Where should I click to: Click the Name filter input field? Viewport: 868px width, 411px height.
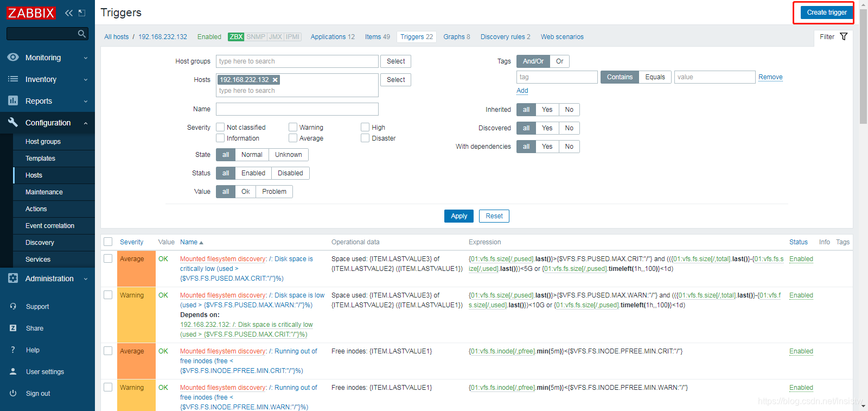click(x=297, y=109)
